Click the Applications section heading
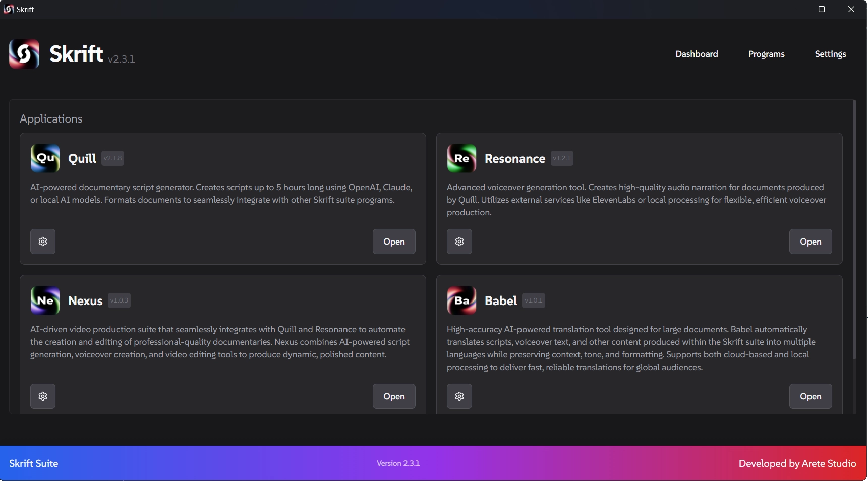This screenshot has width=868, height=481. [51, 119]
